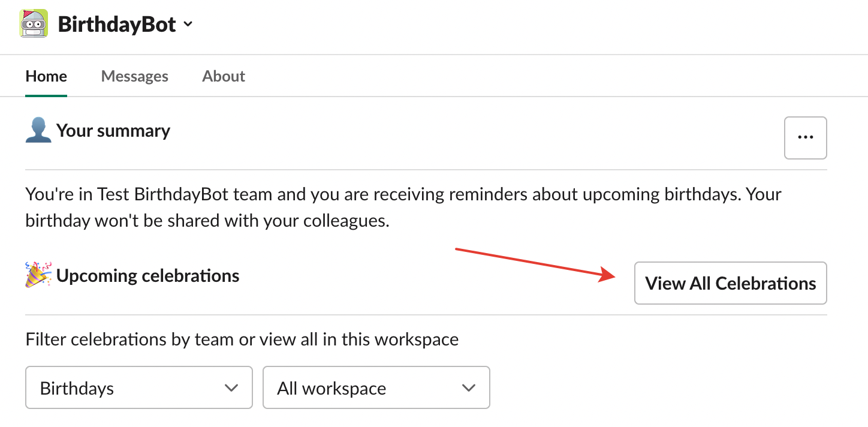Click the Your summary heading text
The width and height of the screenshot is (868, 427).
(113, 131)
